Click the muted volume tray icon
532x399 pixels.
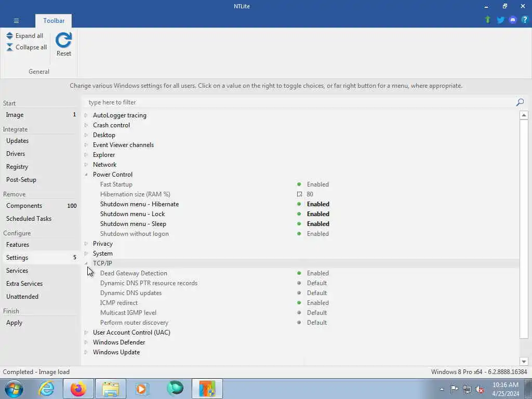pyautogui.click(x=480, y=389)
